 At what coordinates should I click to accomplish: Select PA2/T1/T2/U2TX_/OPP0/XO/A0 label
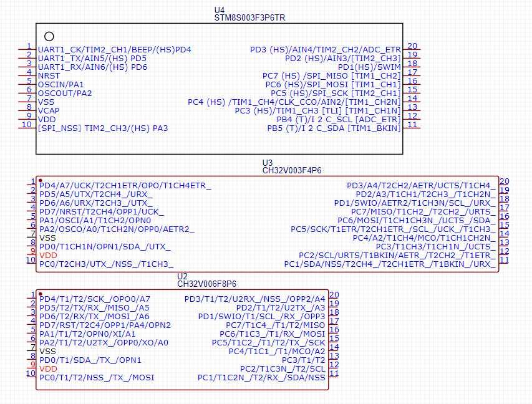(x=104, y=343)
